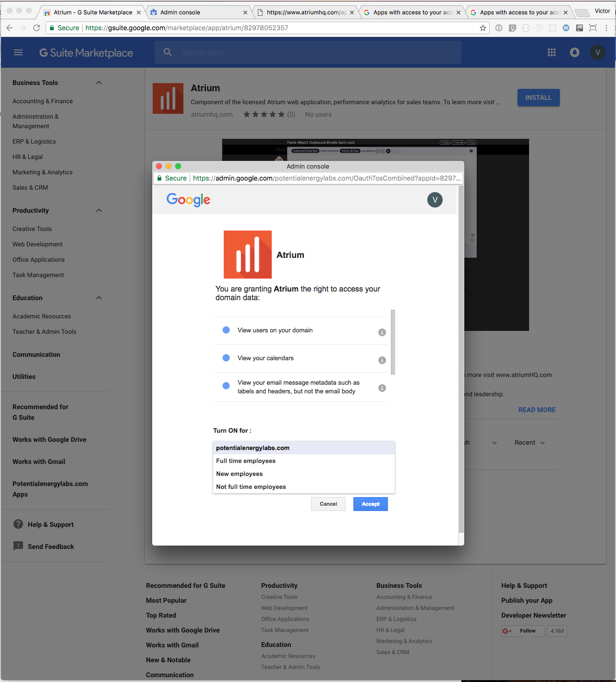Switch to first Apps with access tab
Image resolution: width=616 pixels, height=682 pixels.
pyautogui.click(x=412, y=12)
